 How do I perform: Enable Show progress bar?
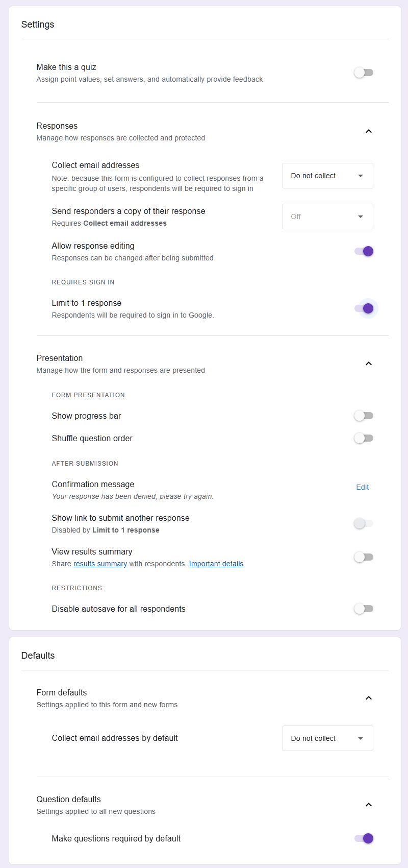pos(364,416)
